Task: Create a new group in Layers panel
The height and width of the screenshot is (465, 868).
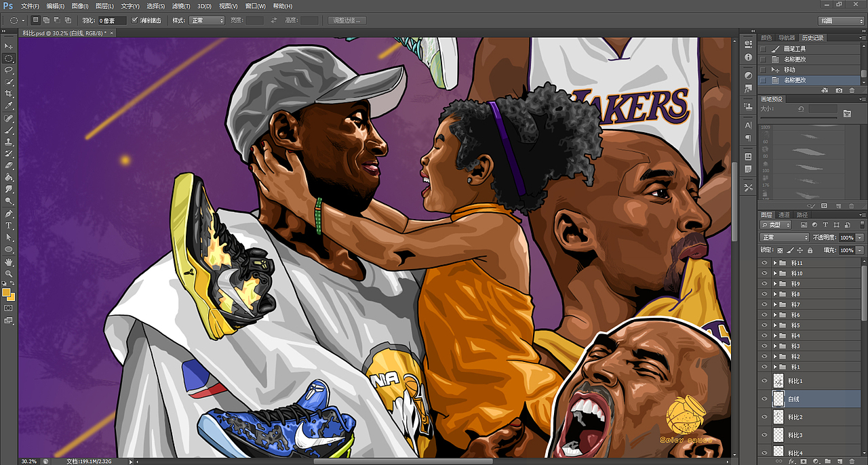Action: pos(828,461)
